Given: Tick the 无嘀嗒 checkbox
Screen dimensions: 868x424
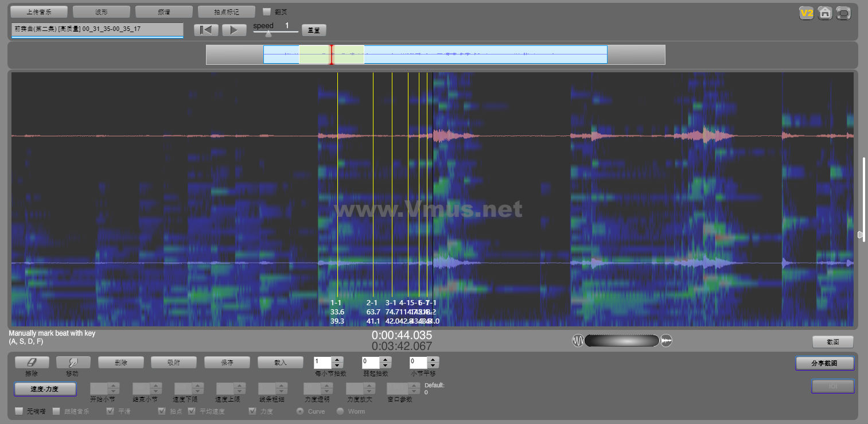Looking at the screenshot, I should coord(19,411).
